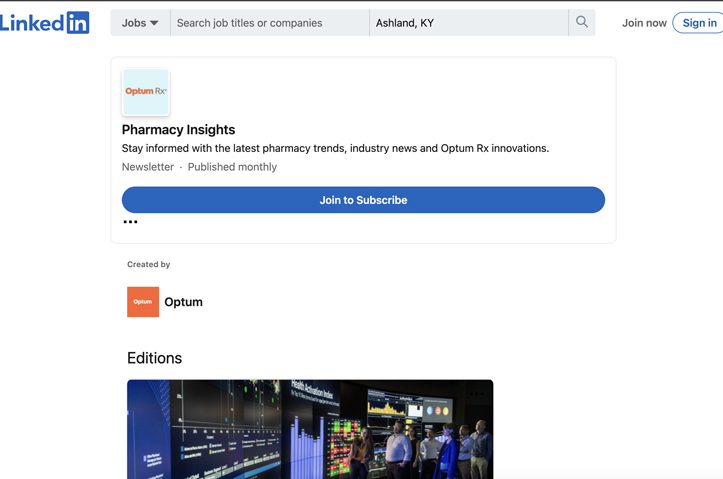
Task: Open the Optum creator link
Action: (x=184, y=302)
